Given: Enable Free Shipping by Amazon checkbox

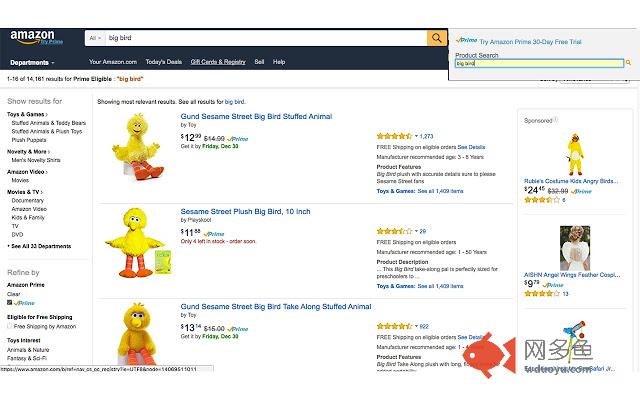Looking at the screenshot, I should pyautogui.click(x=10, y=326).
